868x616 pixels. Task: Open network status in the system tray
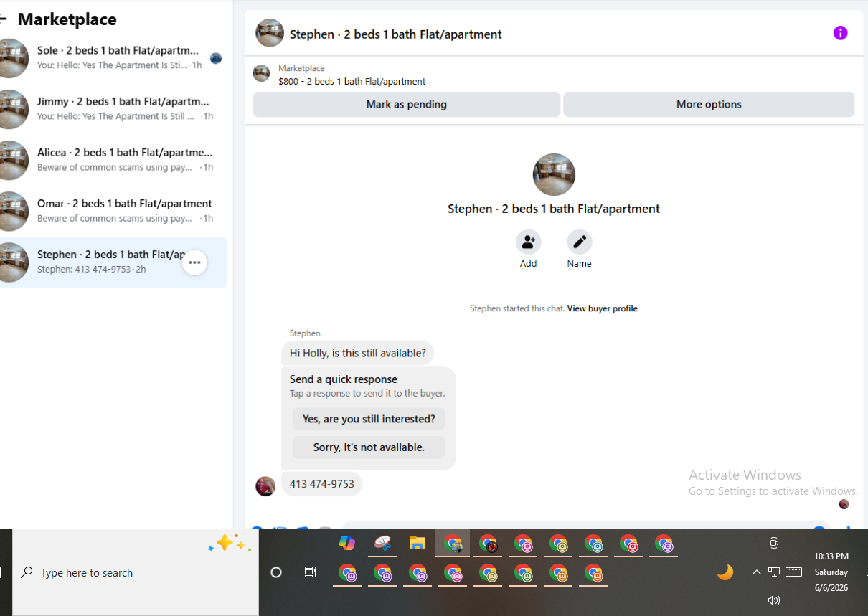pyautogui.click(x=774, y=572)
